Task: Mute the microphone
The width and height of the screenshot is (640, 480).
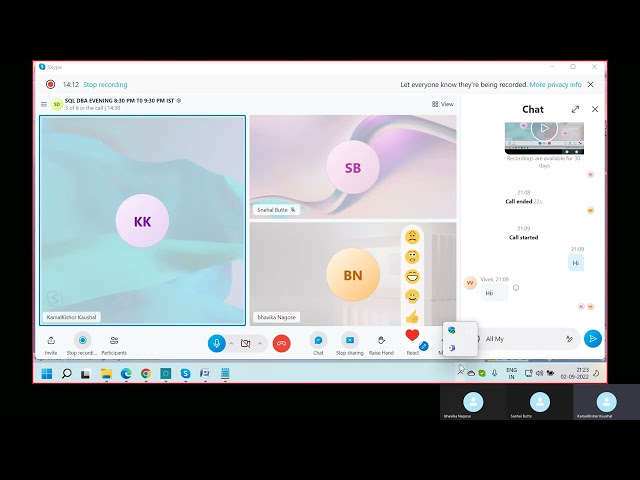Action: coord(217,343)
